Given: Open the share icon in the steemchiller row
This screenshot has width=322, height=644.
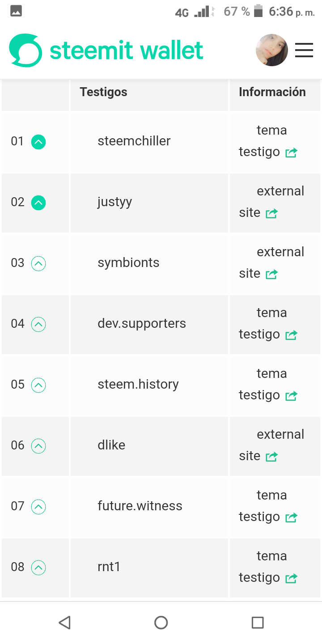Looking at the screenshot, I should tap(291, 153).
